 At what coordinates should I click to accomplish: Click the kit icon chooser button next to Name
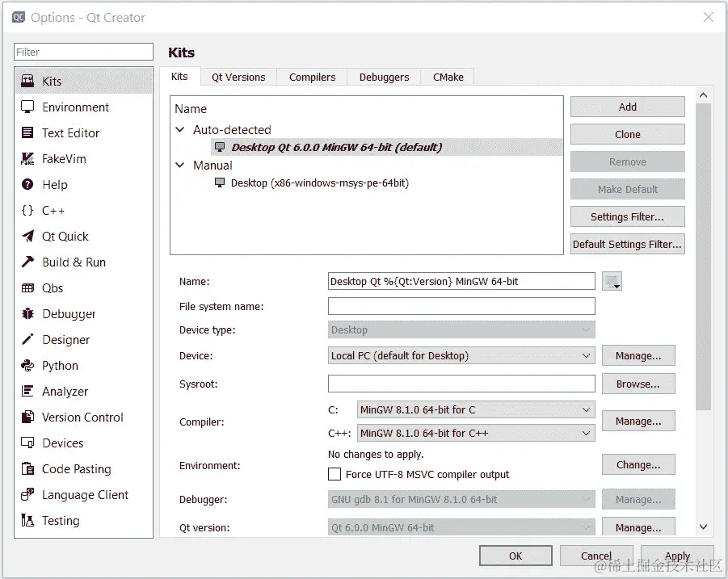coord(612,281)
